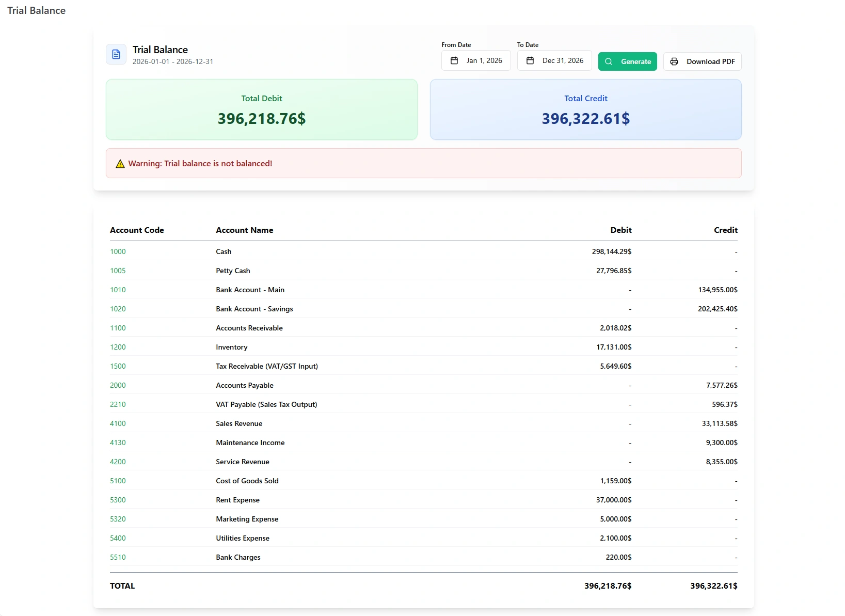
Task: Open account code 1005 link
Action: click(x=118, y=271)
